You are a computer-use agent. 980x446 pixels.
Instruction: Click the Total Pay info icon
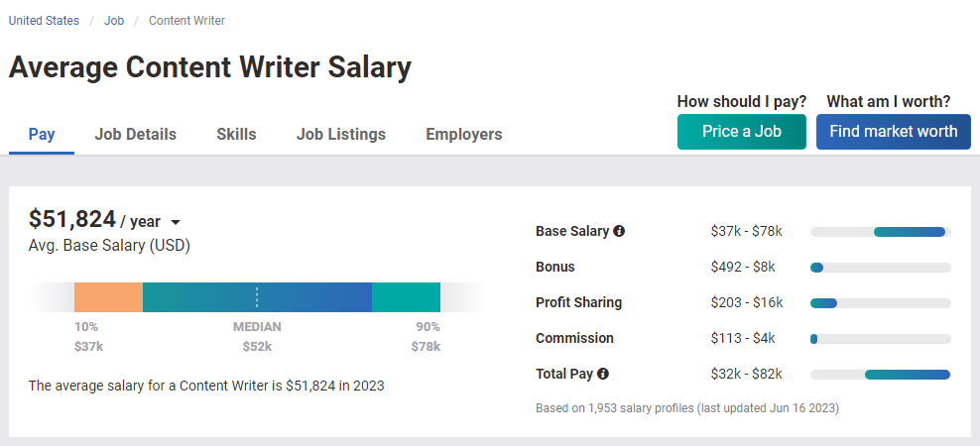coord(602,375)
